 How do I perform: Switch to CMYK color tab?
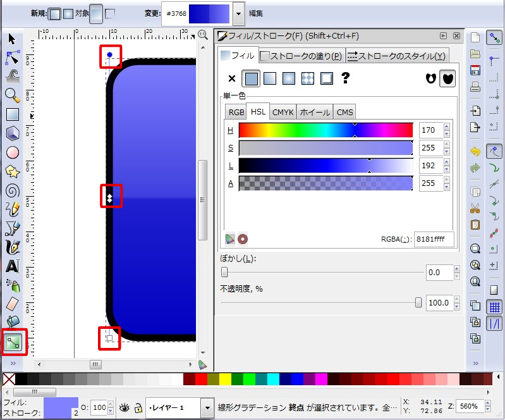point(283,113)
